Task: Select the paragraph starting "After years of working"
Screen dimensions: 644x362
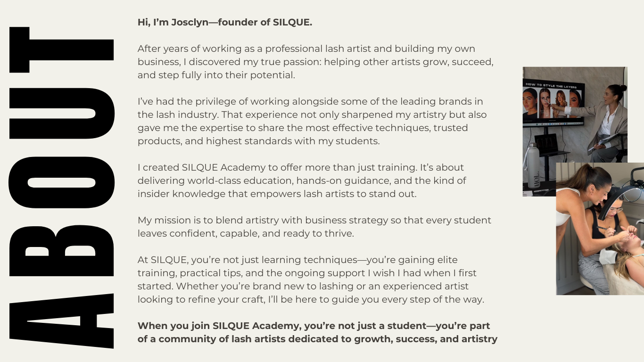Action: pyautogui.click(x=315, y=62)
